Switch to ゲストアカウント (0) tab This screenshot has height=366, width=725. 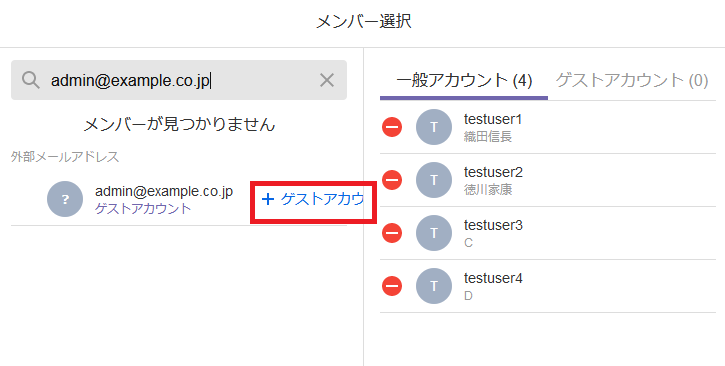tap(632, 81)
